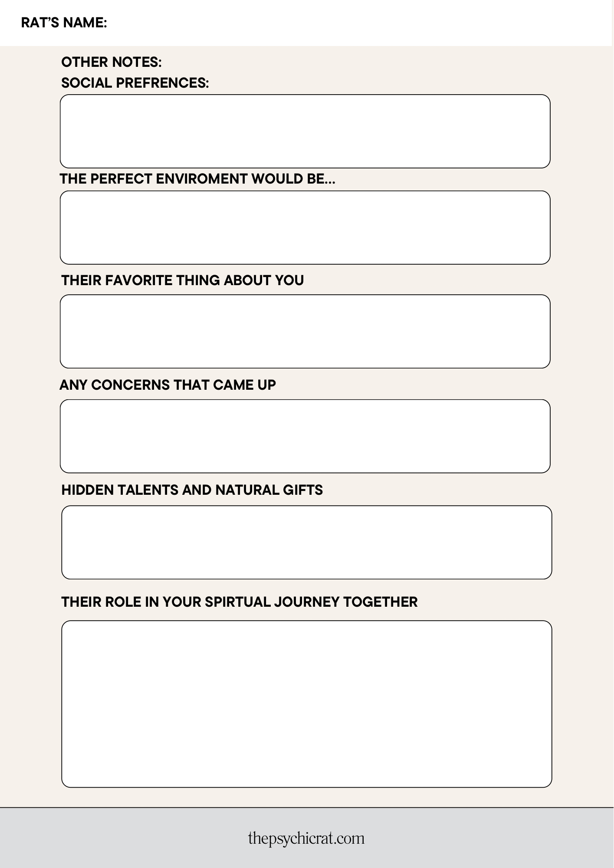Click into the Concerns That Came Up box
The image size is (614, 868).
[x=305, y=436]
